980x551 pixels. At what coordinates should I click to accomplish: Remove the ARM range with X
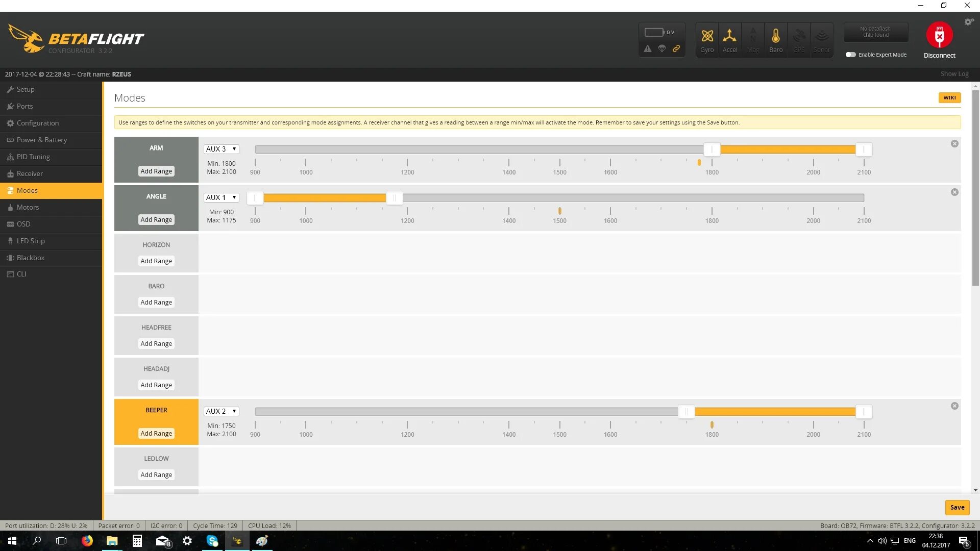click(x=954, y=144)
